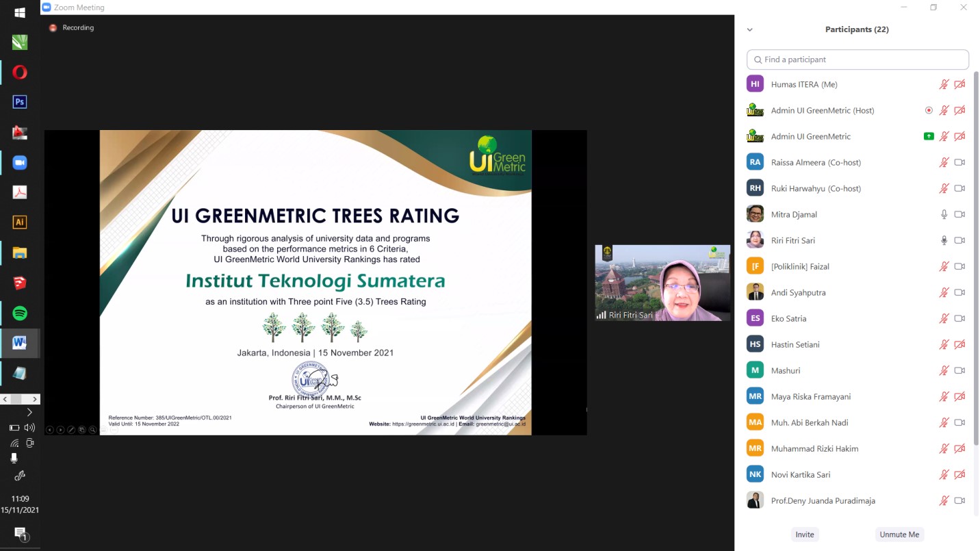Click pen tool icon in shared slideshow

click(71, 430)
